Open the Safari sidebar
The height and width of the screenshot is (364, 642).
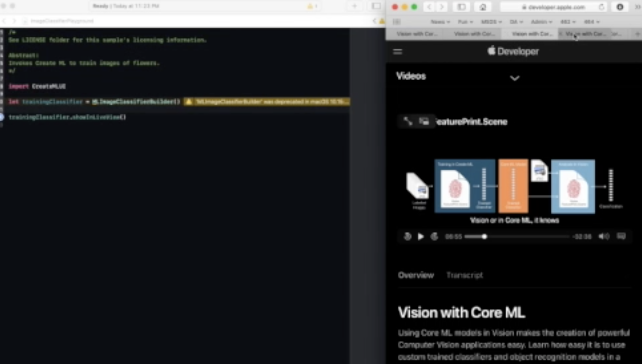[462, 7]
